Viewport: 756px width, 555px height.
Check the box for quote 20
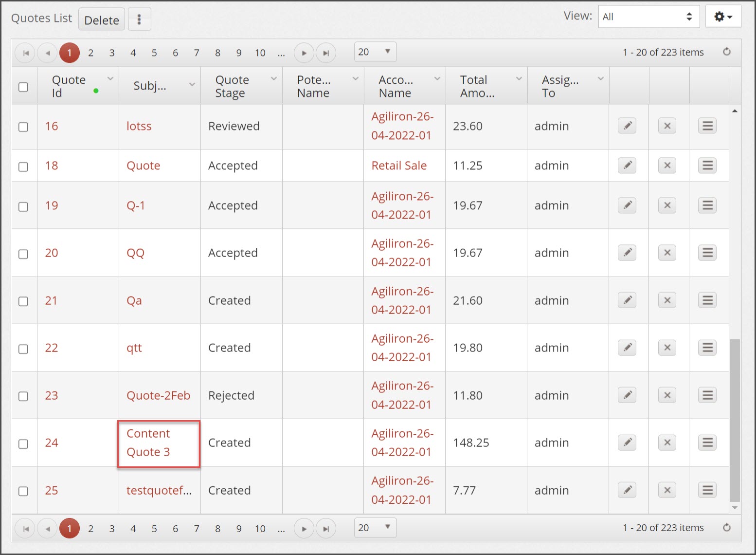[23, 254]
